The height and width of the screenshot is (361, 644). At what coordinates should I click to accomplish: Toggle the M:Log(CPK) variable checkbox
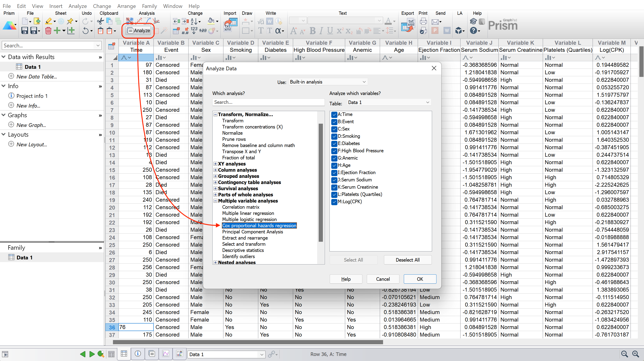pos(334,202)
